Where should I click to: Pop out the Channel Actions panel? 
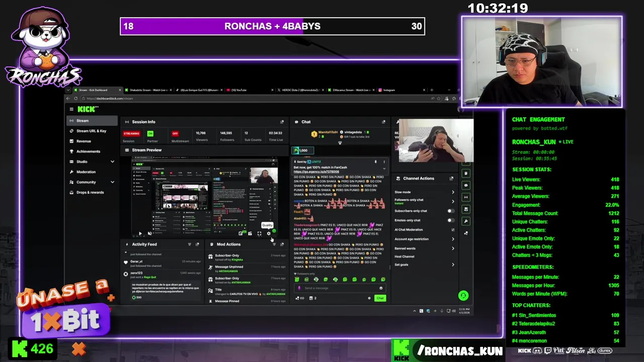(451, 178)
